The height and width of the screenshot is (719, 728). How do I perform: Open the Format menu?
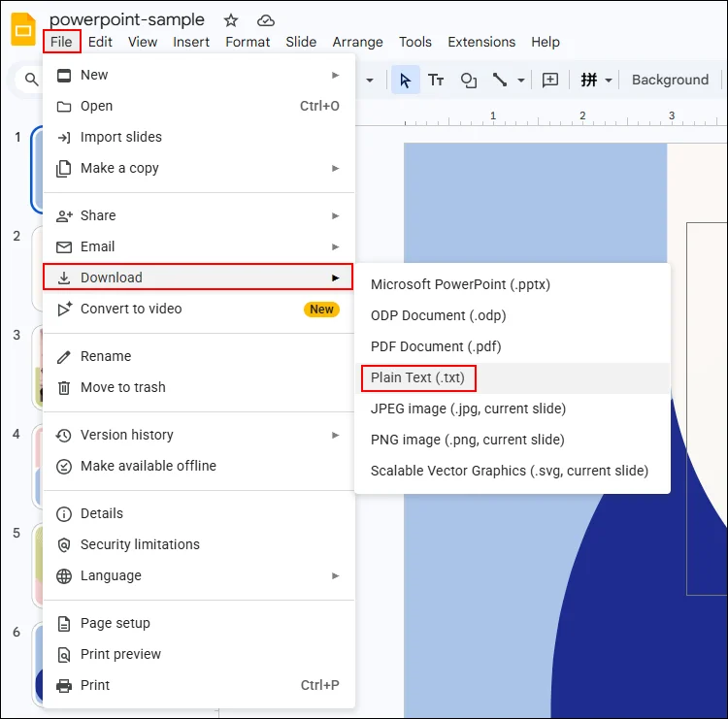[x=248, y=42]
